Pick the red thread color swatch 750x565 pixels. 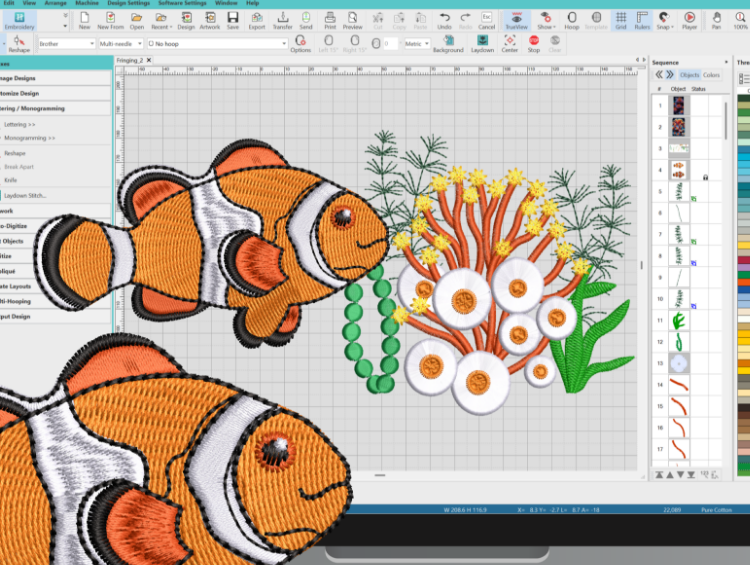point(743,259)
